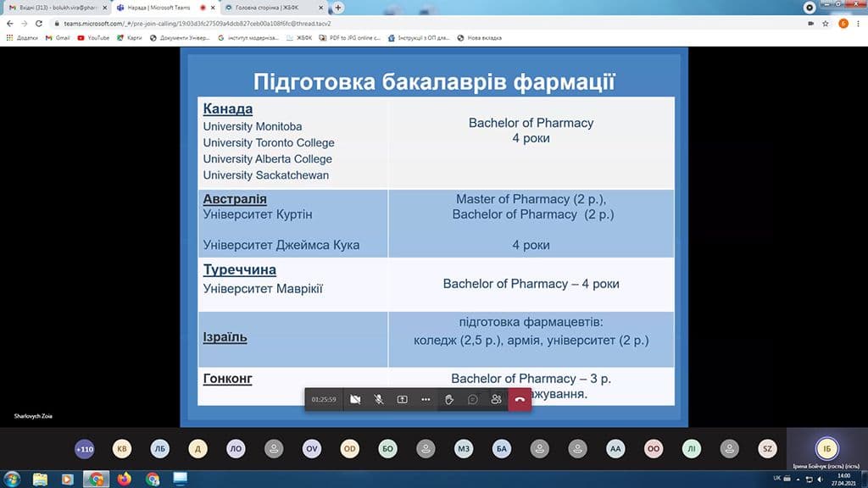Toggle the camera in the Teams call toolbar
Viewport: 868px width, 488px height.
tap(355, 400)
